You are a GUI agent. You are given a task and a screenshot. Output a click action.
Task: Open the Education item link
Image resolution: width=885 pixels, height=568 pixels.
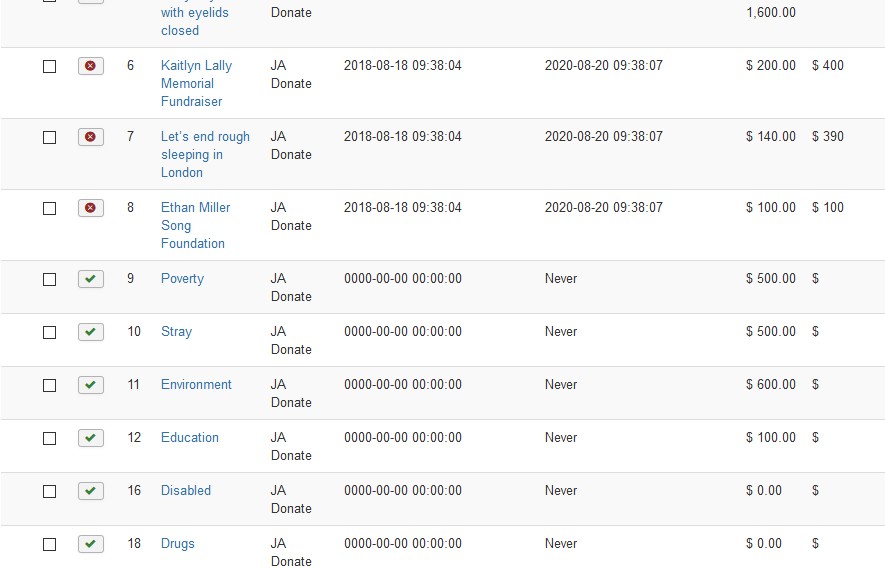(x=189, y=437)
